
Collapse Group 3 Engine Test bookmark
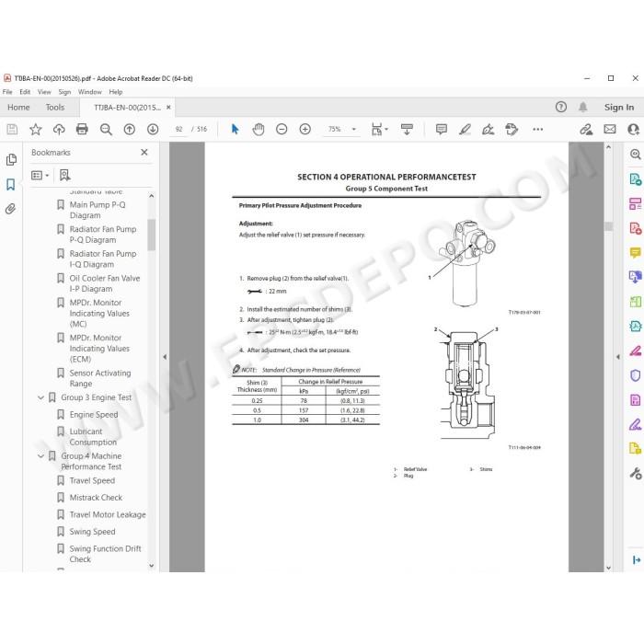click(x=40, y=397)
